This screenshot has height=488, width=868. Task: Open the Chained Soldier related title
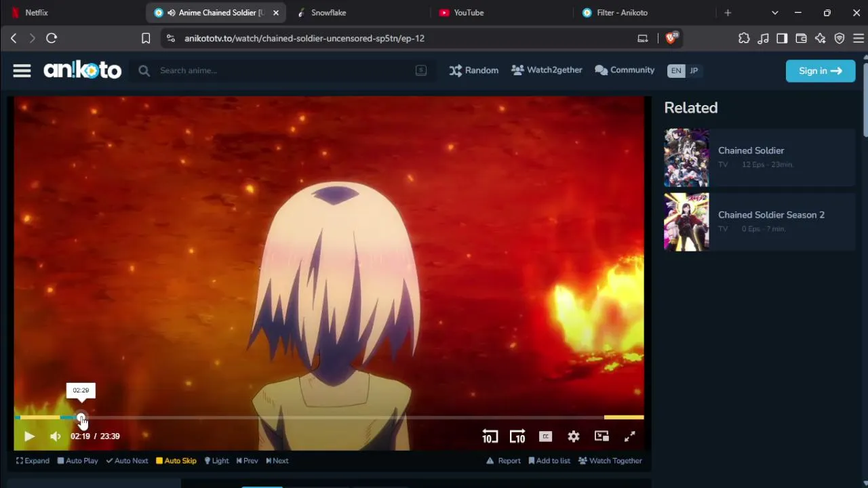(751, 150)
